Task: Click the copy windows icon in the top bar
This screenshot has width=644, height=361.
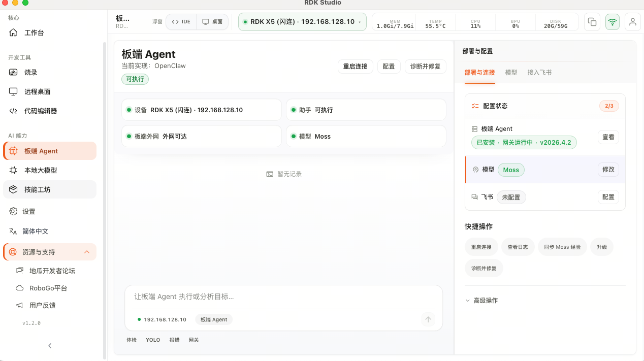Action: [592, 22]
